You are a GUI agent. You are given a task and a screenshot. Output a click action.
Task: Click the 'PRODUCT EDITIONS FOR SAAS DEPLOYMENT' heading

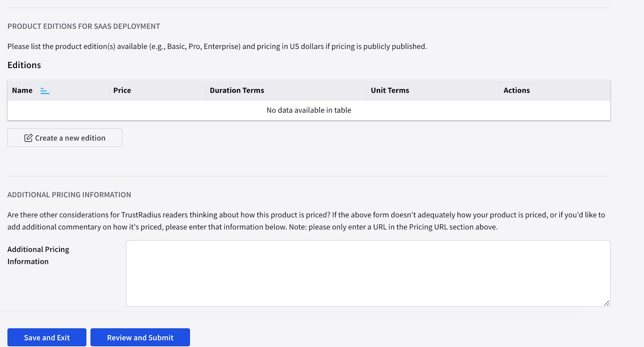click(x=84, y=26)
